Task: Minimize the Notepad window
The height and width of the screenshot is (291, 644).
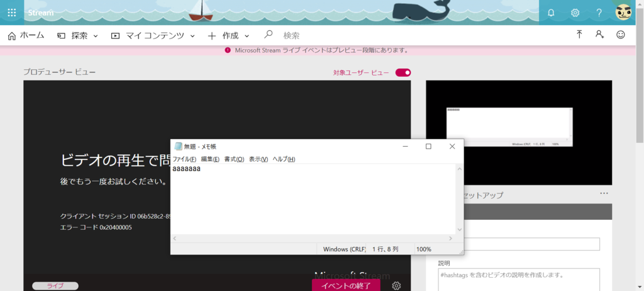Action: [x=405, y=146]
